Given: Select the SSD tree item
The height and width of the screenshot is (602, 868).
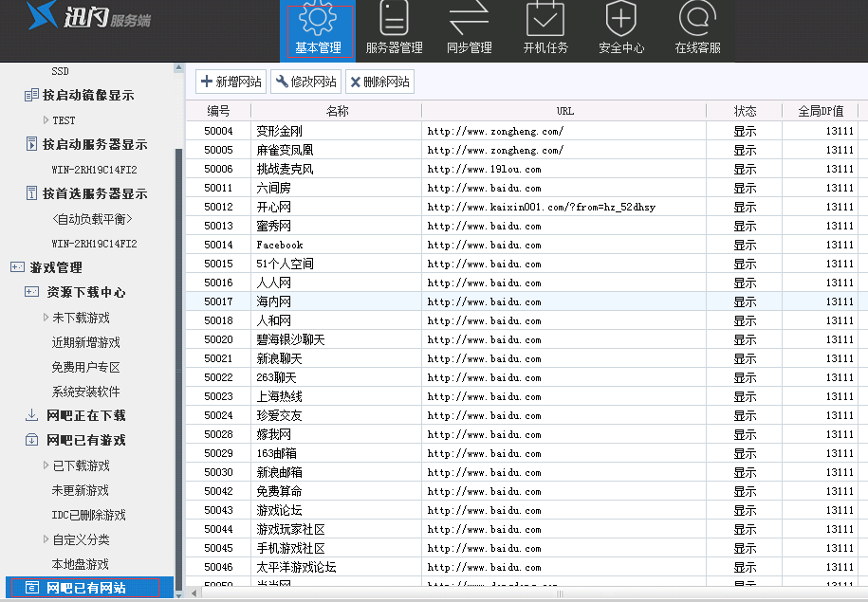Looking at the screenshot, I should 61,71.
